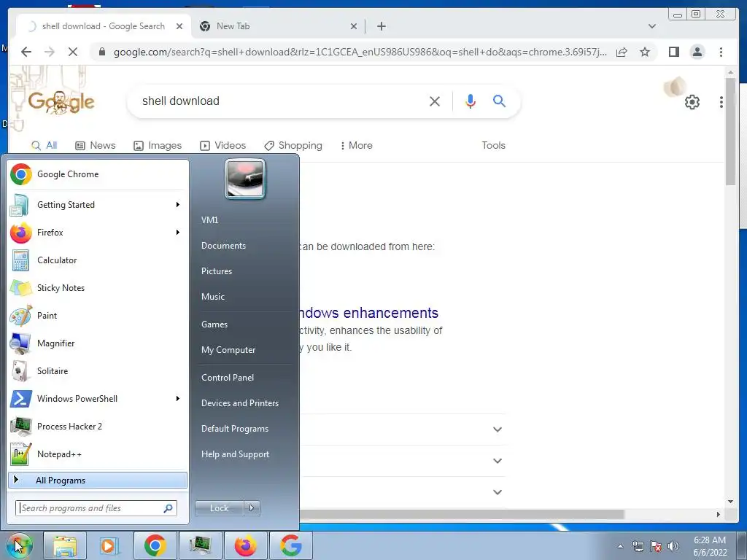Open Firefox from the taskbar
The image size is (747, 560).
point(245,545)
